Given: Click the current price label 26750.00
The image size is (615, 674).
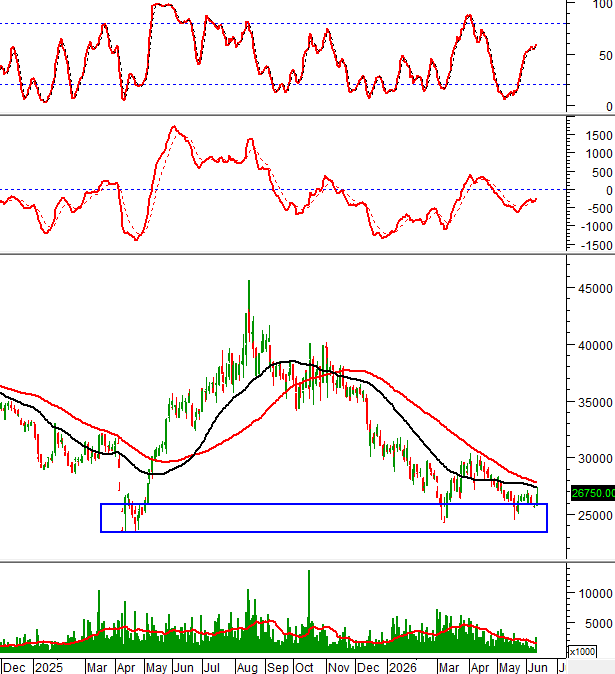Looking at the screenshot, I should 593,493.
